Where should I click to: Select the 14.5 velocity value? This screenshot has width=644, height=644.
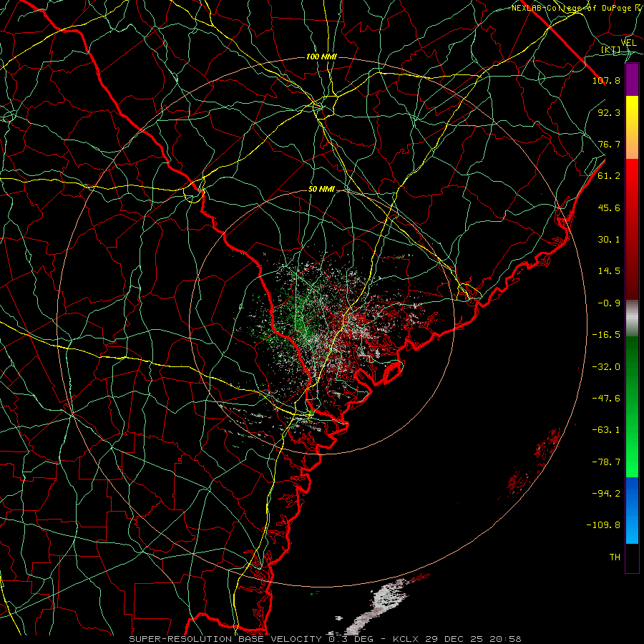[609, 271]
